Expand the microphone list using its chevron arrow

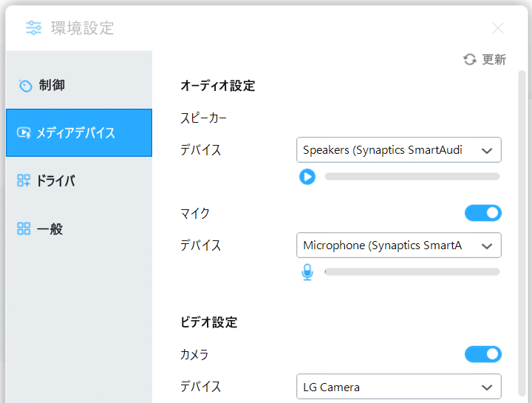point(487,246)
